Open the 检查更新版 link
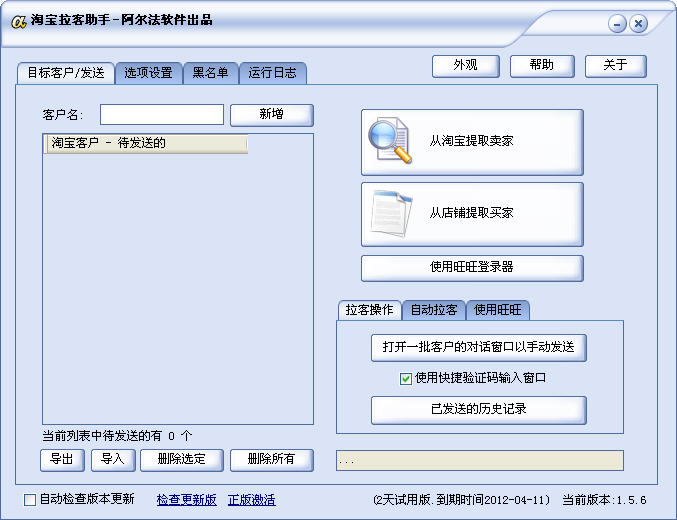Image resolution: width=677 pixels, height=520 pixels. [x=187, y=500]
